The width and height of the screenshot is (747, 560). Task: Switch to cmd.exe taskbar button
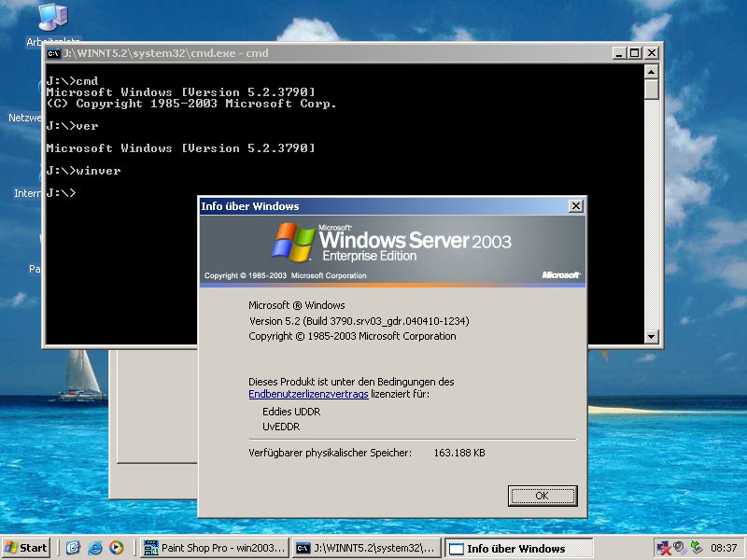click(x=366, y=548)
